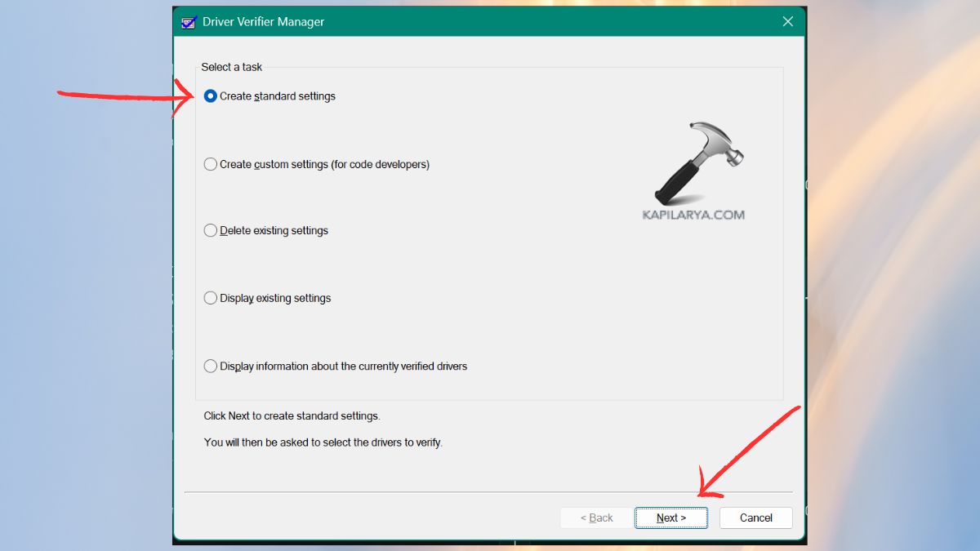Image resolution: width=980 pixels, height=551 pixels.
Task: Choose Delete existing settings
Action: (211, 230)
